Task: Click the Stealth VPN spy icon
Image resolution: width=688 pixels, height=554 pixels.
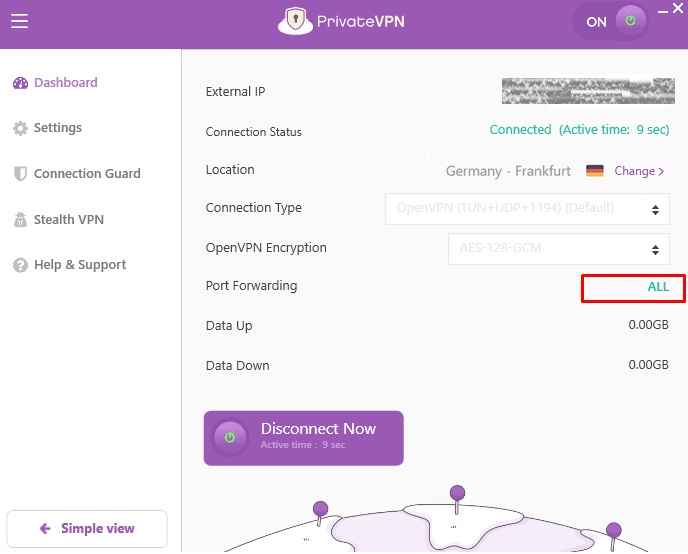Action: [20, 219]
